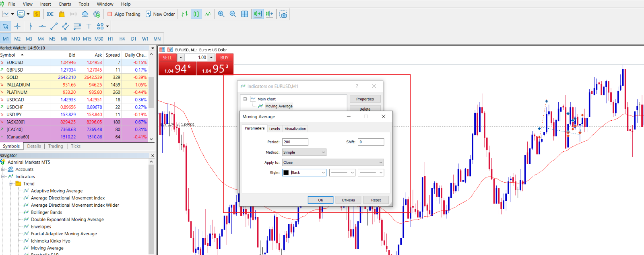Switch to bar chart view
This screenshot has width=644, height=255.
coord(184,14)
